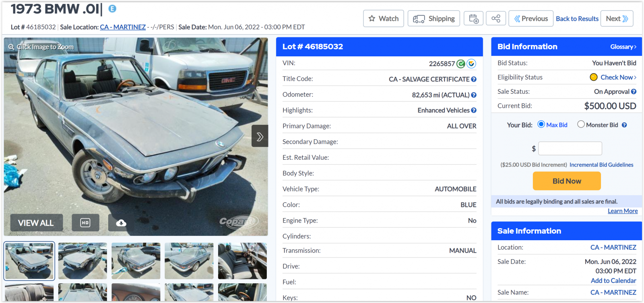Click the add-to-calendar icon in the toolbar
This screenshot has height=303, width=644.
coord(474,19)
